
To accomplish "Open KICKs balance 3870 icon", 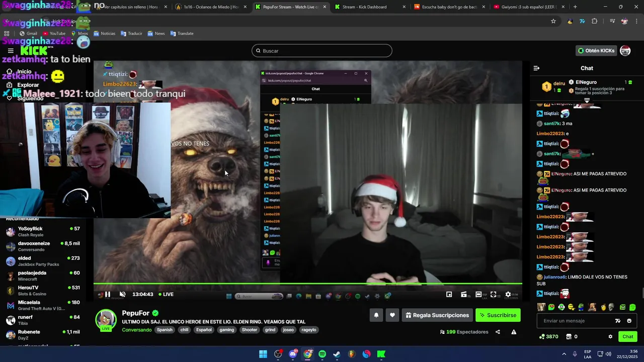I will point(548,337).
